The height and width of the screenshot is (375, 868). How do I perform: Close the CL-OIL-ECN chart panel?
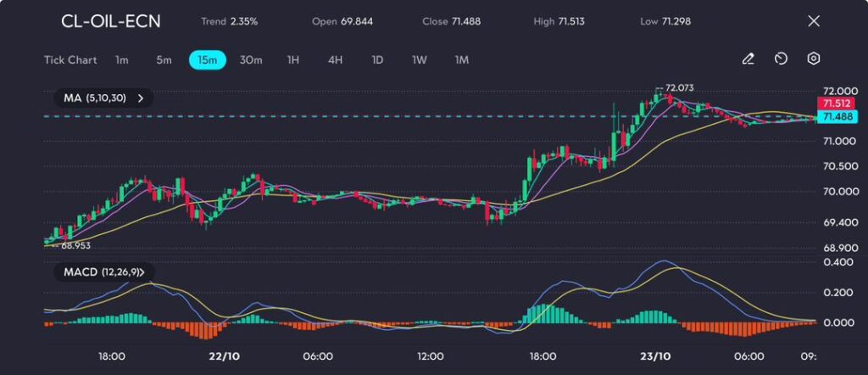(x=814, y=21)
